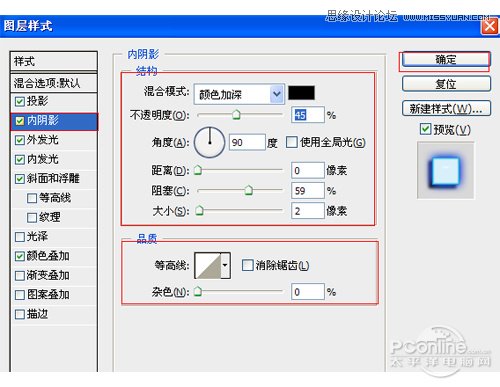The width and height of the screenshot is (500, 387).
Task: Uncheck the 内阴影 style checkbox
Action: point(20,121)
